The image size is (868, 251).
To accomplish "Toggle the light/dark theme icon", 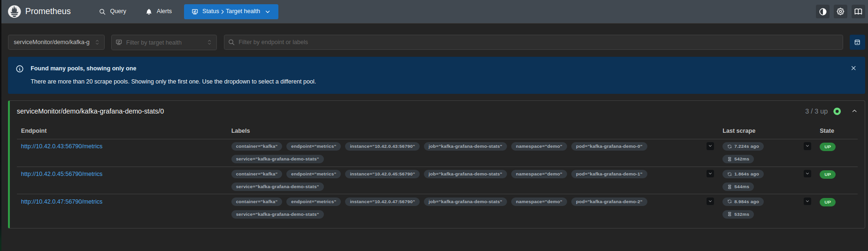I will pyautogui.click(x=822, y=12).
